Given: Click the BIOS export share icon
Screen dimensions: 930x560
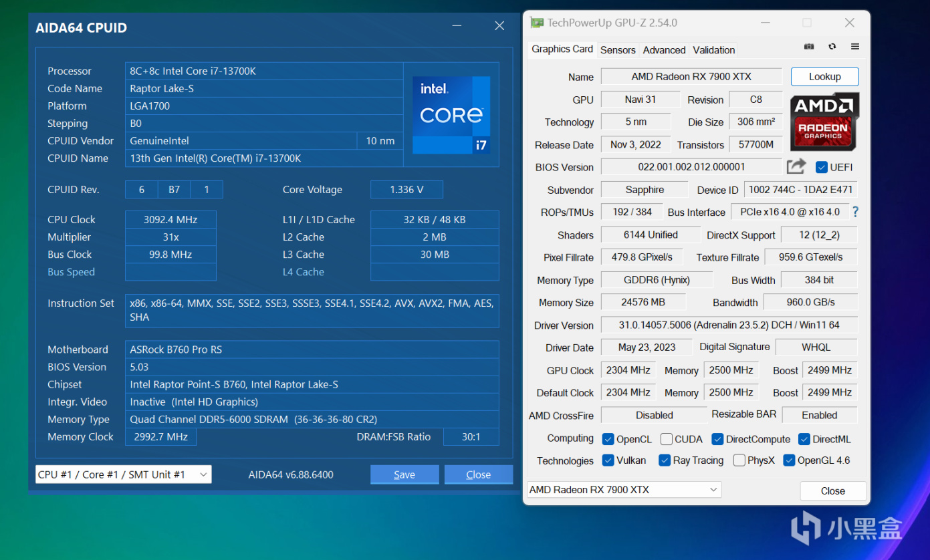Looking at the screenshot, I should point(796,166).
